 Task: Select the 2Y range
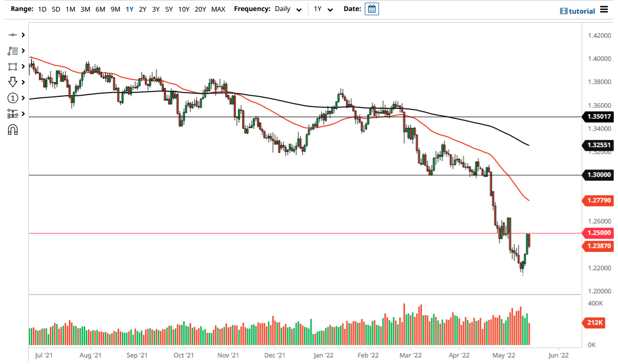143,9
